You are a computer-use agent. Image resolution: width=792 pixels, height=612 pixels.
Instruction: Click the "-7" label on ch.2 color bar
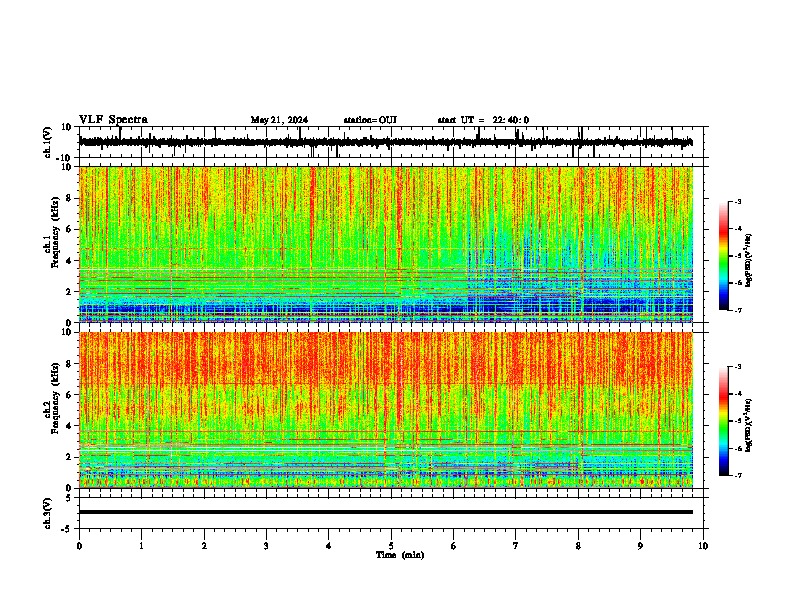point(738,476)
